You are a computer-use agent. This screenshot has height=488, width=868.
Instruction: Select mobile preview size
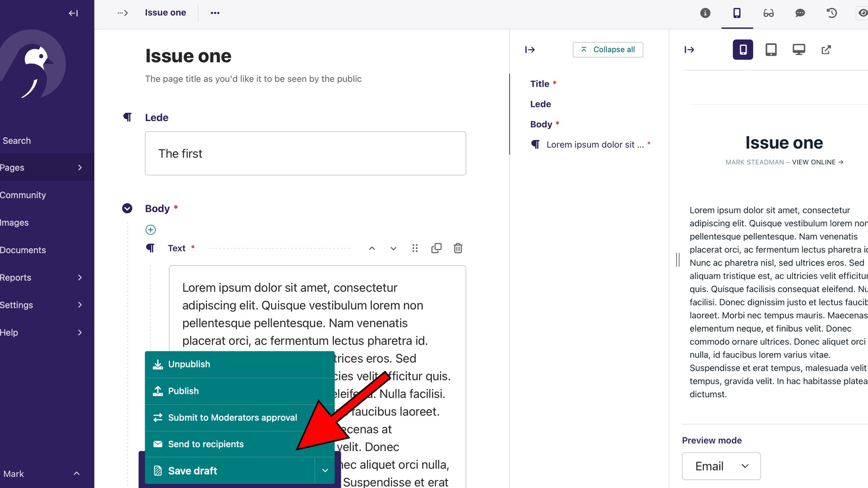[x=743, y=50]
